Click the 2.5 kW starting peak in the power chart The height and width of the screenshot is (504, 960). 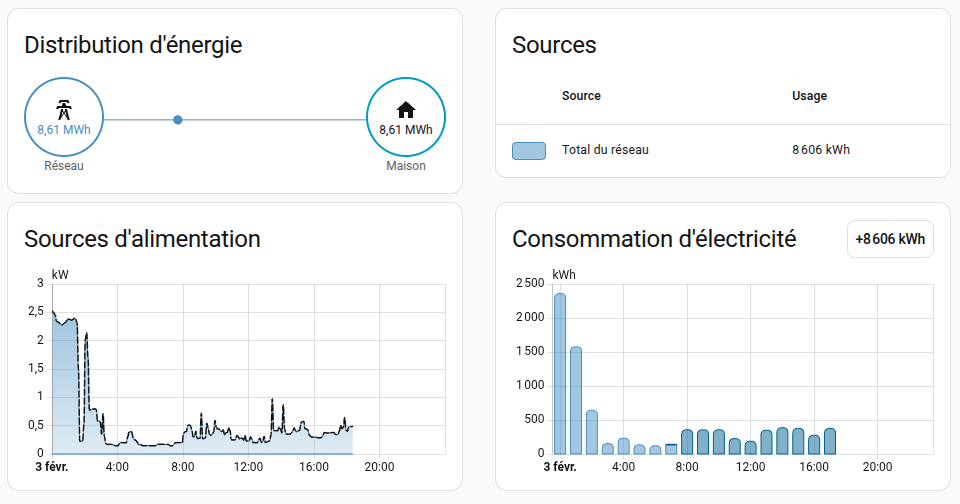(54, 313)
